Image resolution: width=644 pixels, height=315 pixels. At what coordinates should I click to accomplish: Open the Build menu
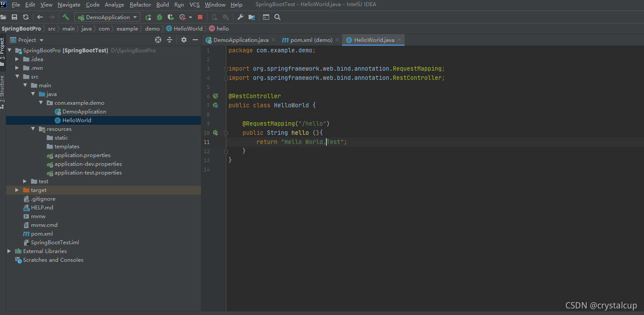click(163, 4)
